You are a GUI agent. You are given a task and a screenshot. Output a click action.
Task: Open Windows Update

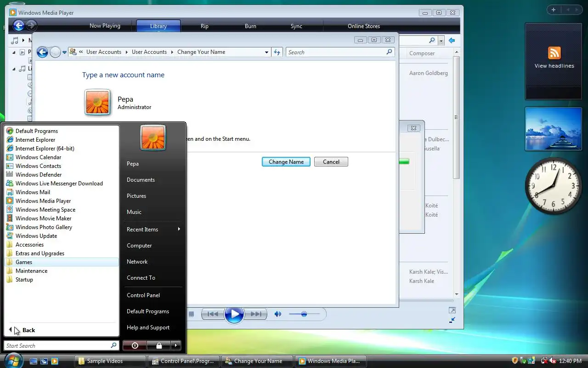pyautogui.click(x=62, y=236)
